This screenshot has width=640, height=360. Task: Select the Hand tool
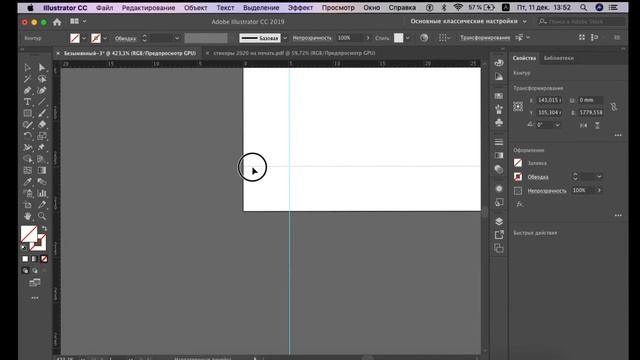(27, 216)
